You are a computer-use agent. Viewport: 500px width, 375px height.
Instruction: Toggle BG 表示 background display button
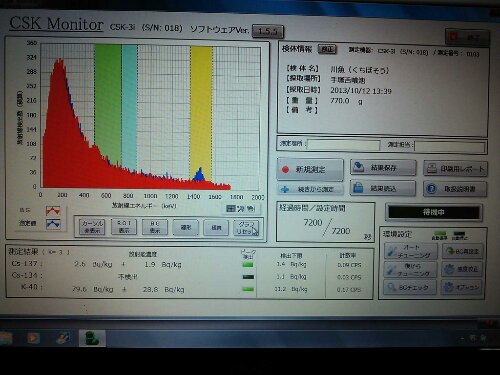(x=155, y=227)
